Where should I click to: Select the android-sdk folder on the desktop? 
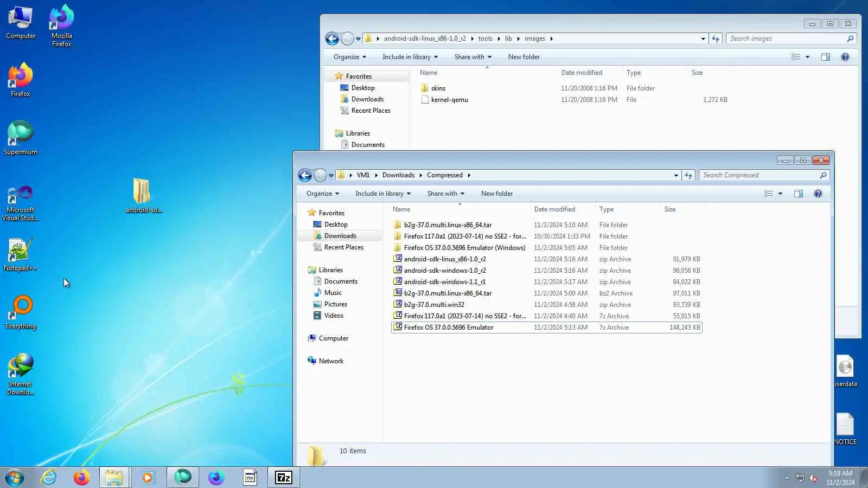tap(144, 195)
